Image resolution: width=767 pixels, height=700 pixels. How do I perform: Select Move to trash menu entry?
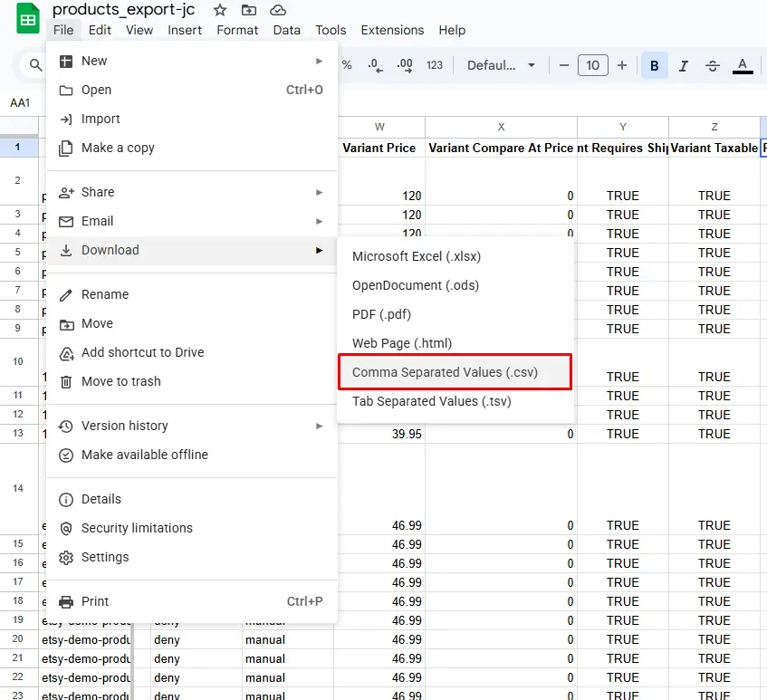click(x=120, y=381)
